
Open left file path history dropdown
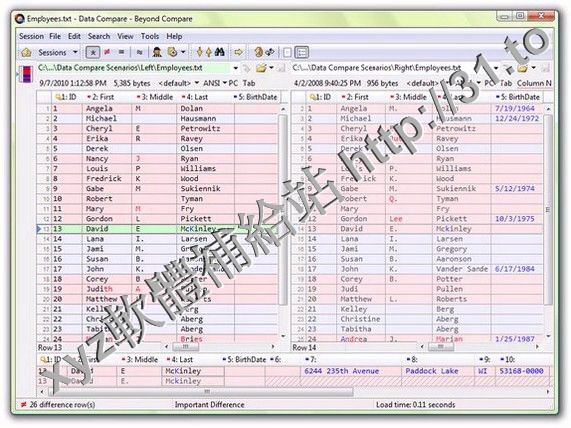point(235,68)
